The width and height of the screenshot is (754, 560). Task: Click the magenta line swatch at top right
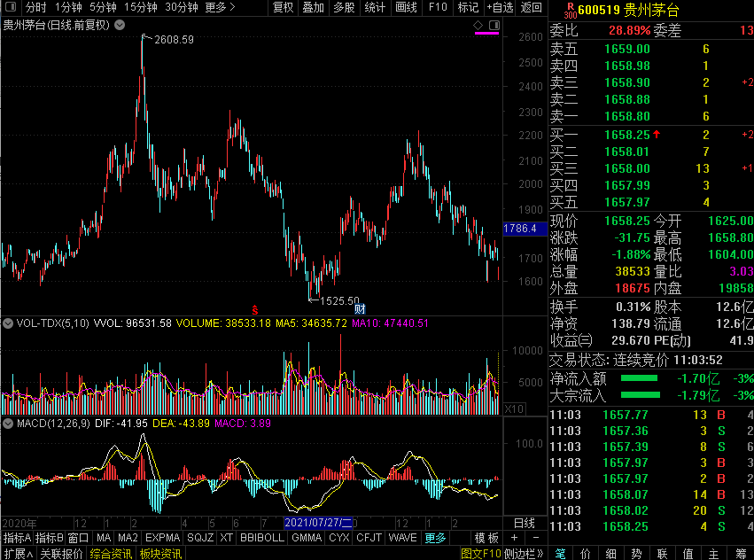[x=487, y=34]
